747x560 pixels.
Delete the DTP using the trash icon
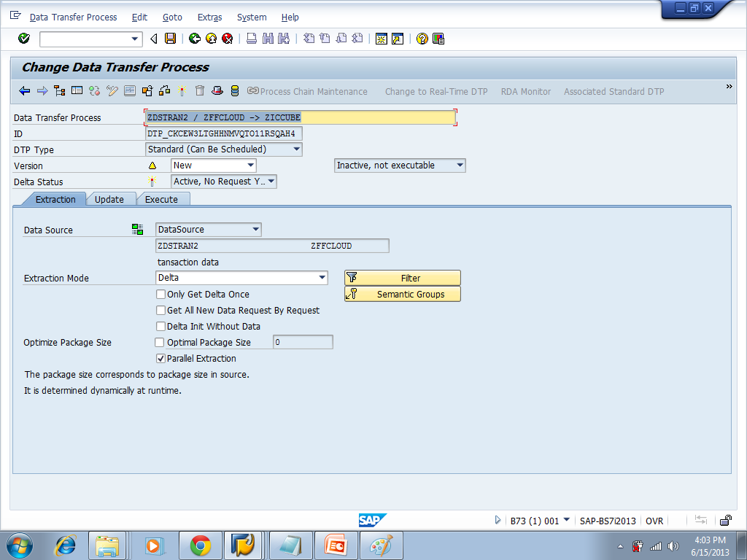(x=200, y=91)
